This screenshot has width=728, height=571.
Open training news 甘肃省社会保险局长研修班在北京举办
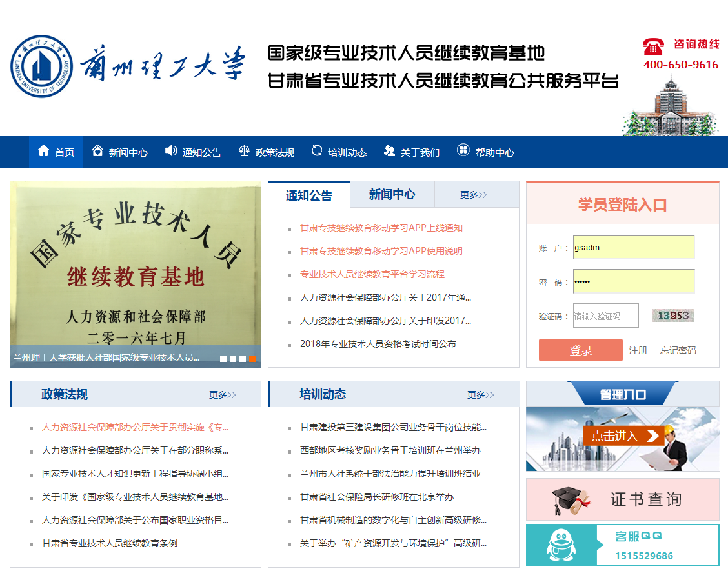376,497
